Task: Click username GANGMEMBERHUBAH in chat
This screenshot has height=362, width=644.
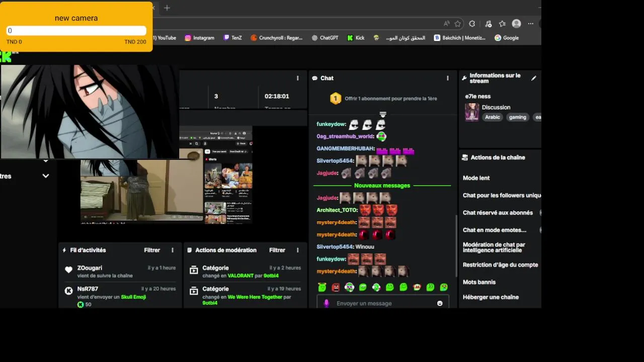Action: point(345,149)
